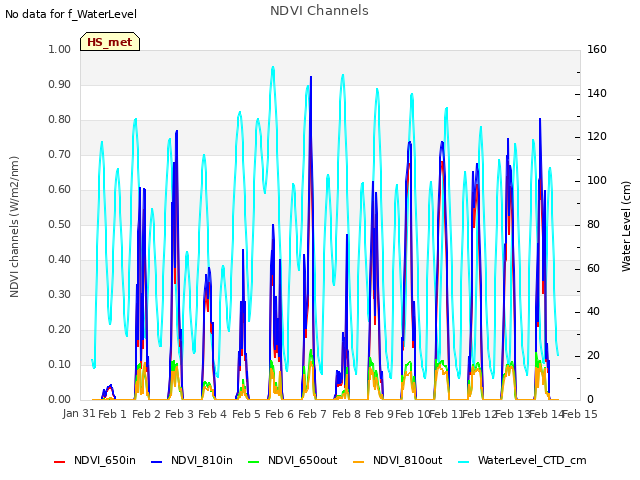The height and width of the screenshot is (480, 640).
Task: Toggle the NDVI_810in legend label
Action: (202, 460)
